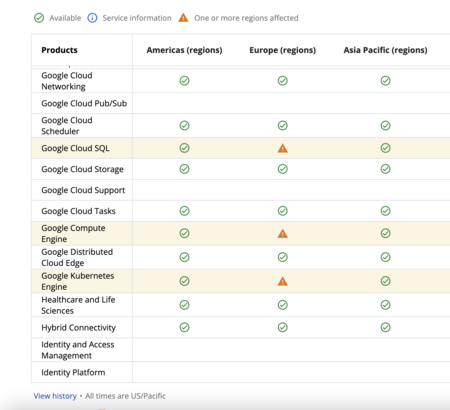Click the Available legend checkmark icon
The image size is (450, 410).
point(39,18)
